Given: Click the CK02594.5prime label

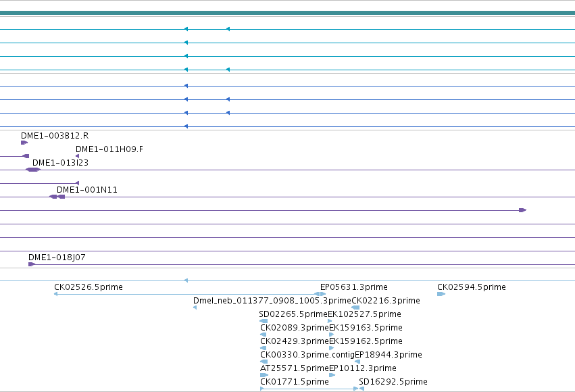Looking at the screenshot, I should point(472,287).
